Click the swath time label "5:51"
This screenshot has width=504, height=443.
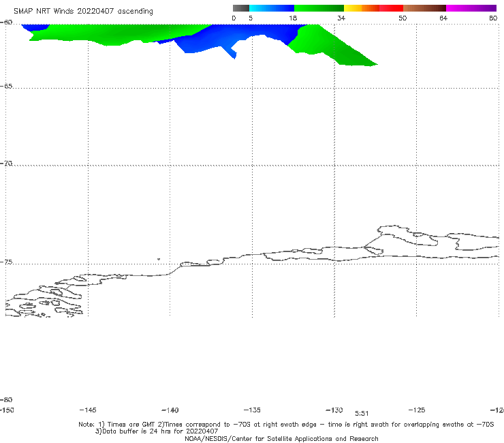(x=362, y=414)
